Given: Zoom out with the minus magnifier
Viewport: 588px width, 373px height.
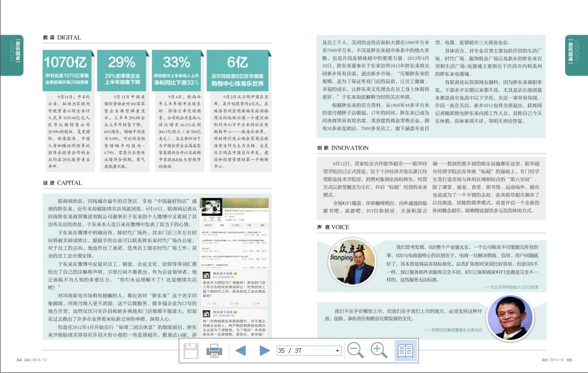Looking at the screenshot, I should click(x=355, y=351).
